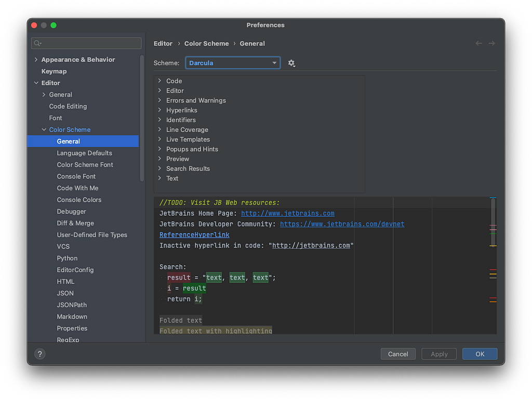The width and height of the screenshot is (532, 401).
Task: Click the help question mark button
Action: (39, 354)
